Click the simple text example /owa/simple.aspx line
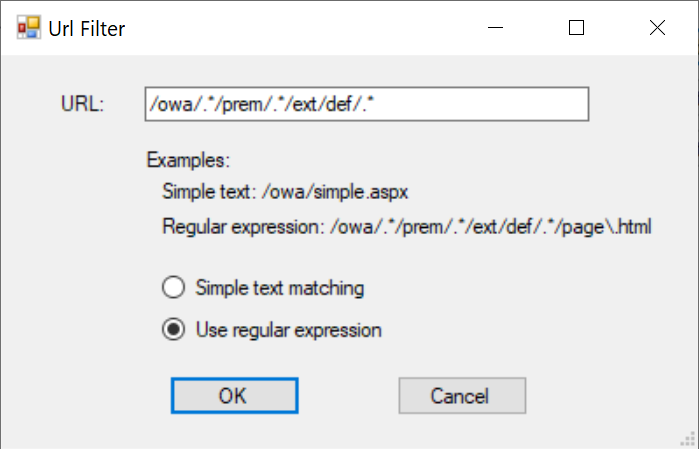Viewport: 699px width, 449px height. point(286,190)
